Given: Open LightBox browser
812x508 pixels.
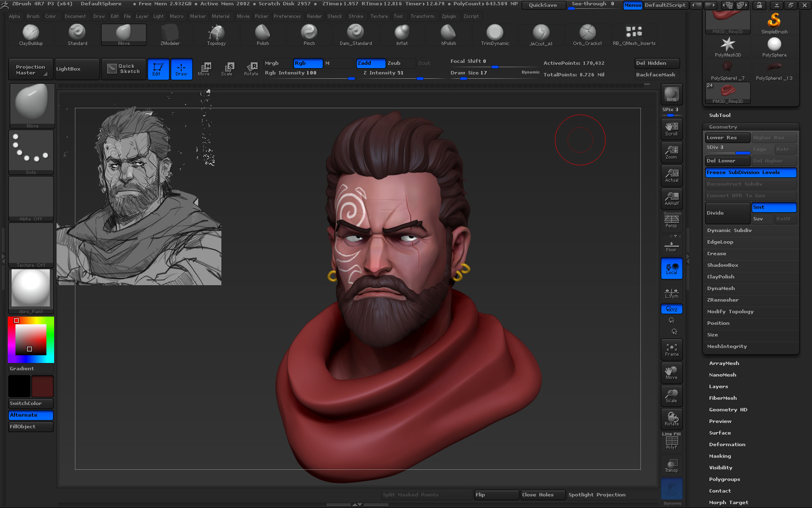Looking at the screenshot, I should 77,69.
